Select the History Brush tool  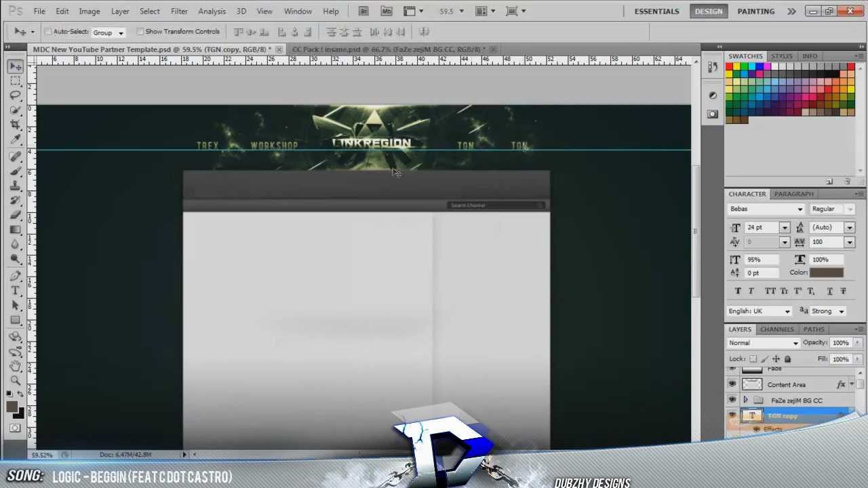tap(16, 201)
